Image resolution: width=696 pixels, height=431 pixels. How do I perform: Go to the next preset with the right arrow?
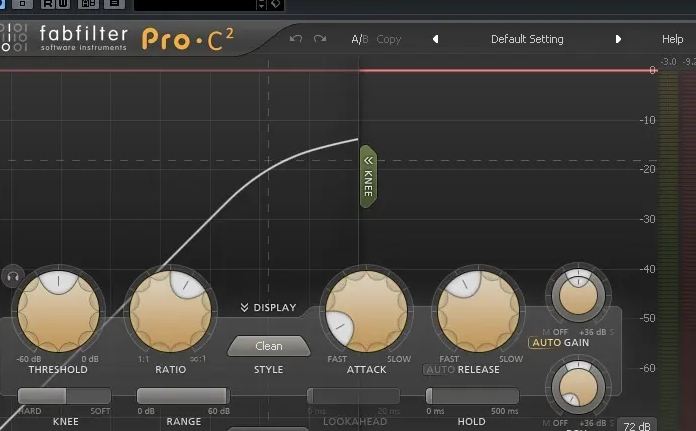618,39
